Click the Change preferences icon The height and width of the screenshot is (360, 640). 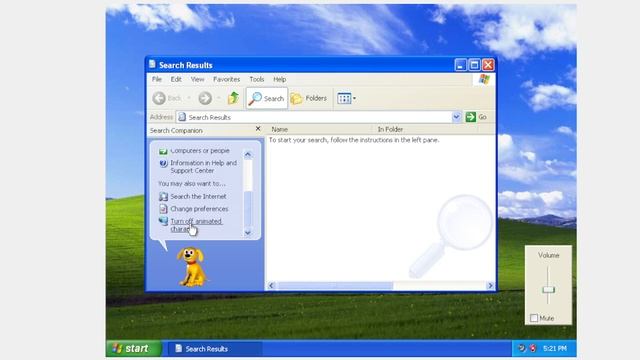pyautogui.click(x=163, y=209)
